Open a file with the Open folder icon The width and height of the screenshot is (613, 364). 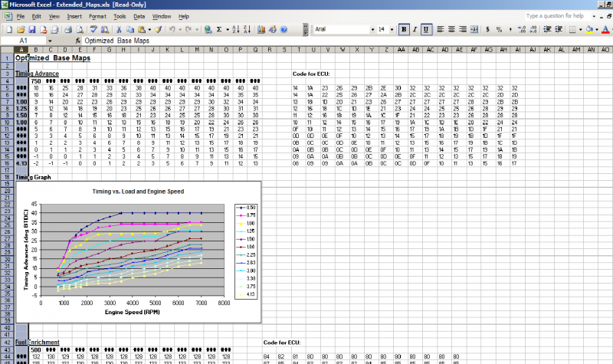(x=21, y=29)
